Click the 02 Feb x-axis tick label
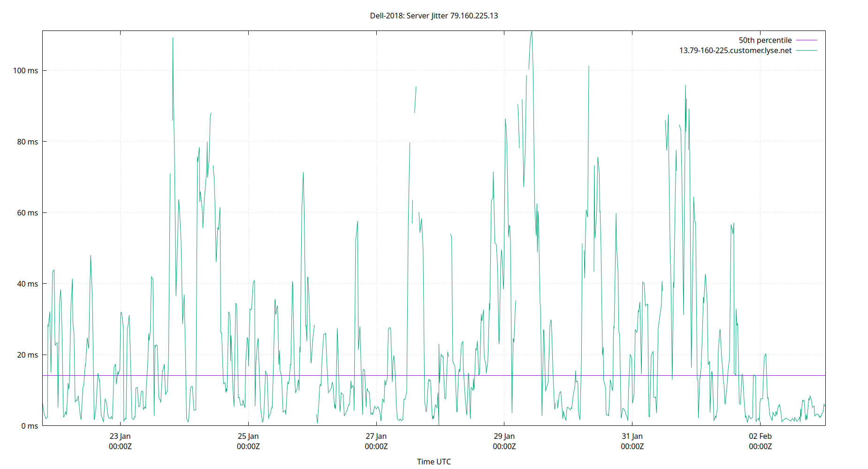 click(x=760, y=436)
